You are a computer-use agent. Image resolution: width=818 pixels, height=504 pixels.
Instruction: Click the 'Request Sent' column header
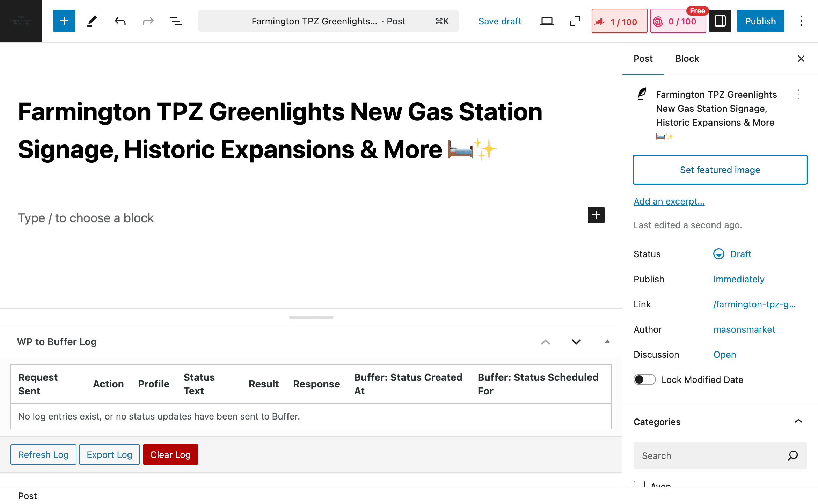point(38,384)
